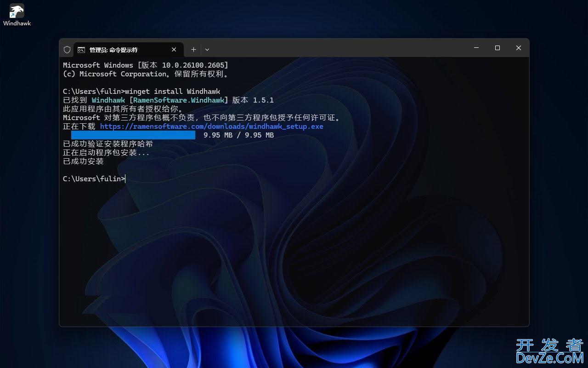
Task: Click the 正在启动程序包安装... line
Action: 106,153
